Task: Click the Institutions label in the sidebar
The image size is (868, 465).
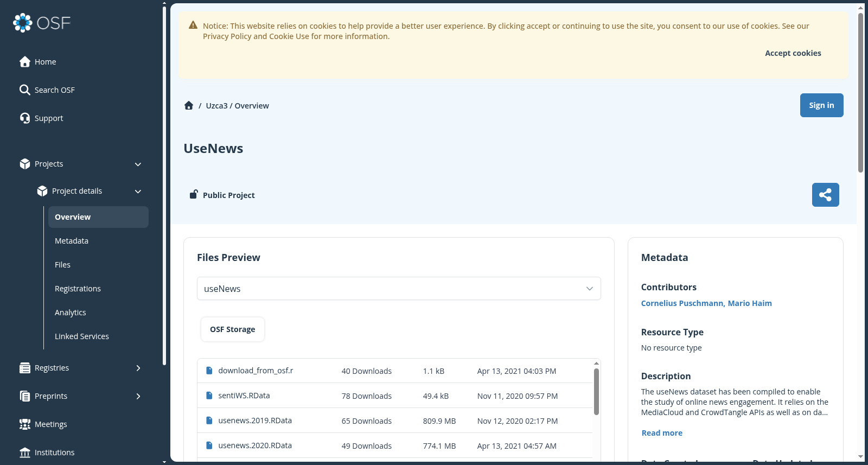Action: (x=55, y=453)
